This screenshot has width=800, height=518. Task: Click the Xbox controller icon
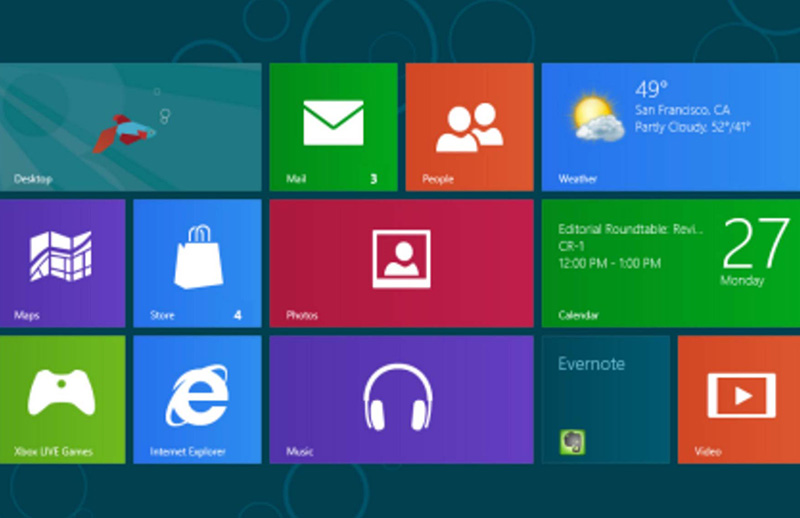pos(61,392)
